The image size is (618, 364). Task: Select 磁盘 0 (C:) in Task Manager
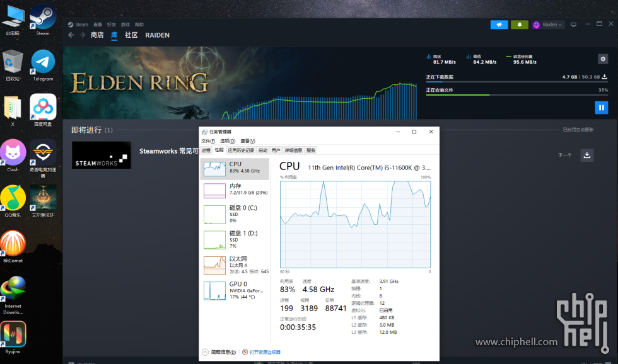pos(235,215)
